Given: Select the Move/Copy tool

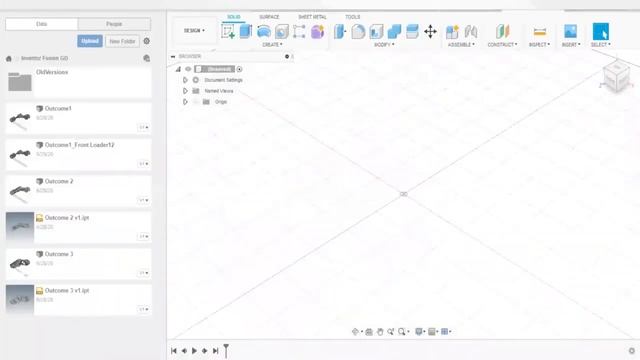Looking at the screenshot, I should (430, 31).
